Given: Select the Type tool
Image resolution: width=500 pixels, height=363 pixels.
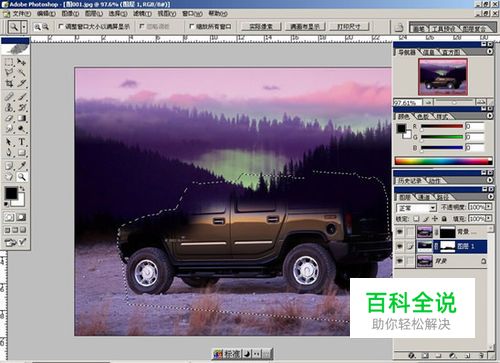Looking at the screenshot, I should pyautogui.click(x=22, y=142).
